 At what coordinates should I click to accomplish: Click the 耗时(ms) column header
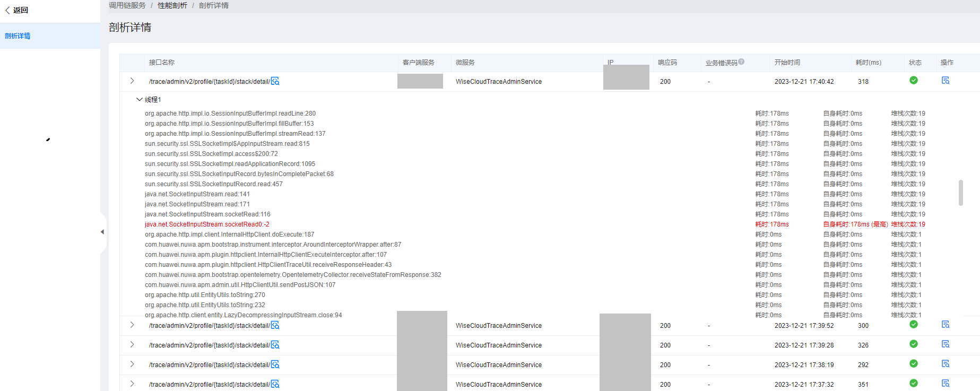click(x=868, y=63)
